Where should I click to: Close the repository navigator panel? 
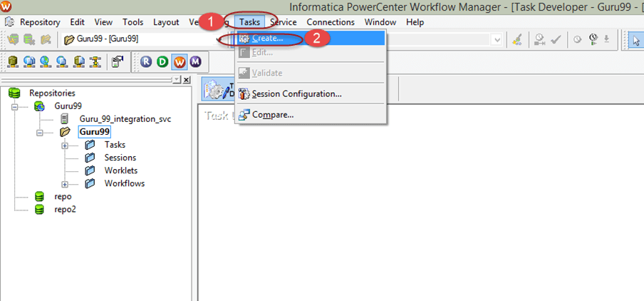point(187,80)
